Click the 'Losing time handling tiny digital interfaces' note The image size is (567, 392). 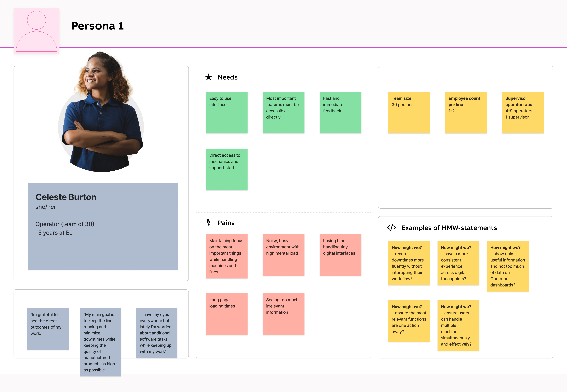pyautogui.click(x=340, y=255)
